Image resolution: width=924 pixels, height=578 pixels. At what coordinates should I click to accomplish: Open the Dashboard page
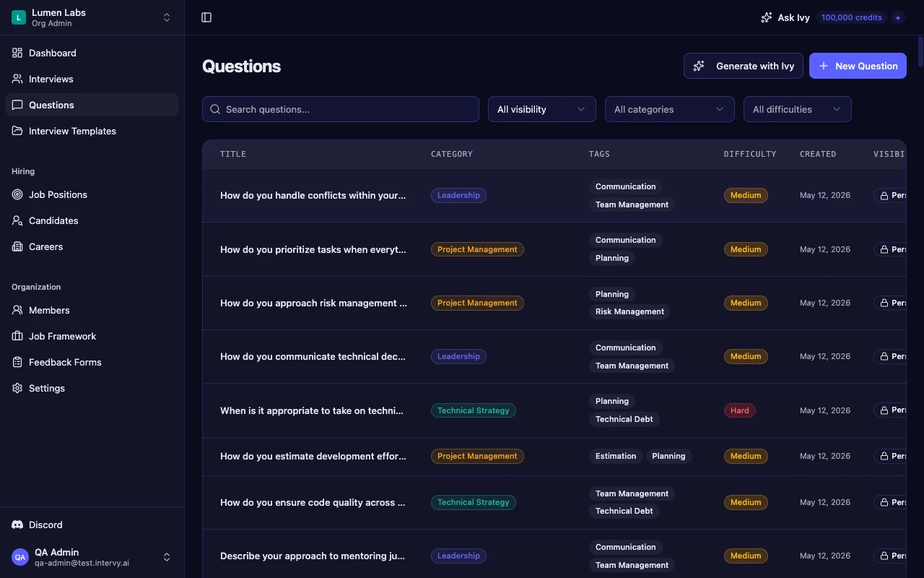92,53
